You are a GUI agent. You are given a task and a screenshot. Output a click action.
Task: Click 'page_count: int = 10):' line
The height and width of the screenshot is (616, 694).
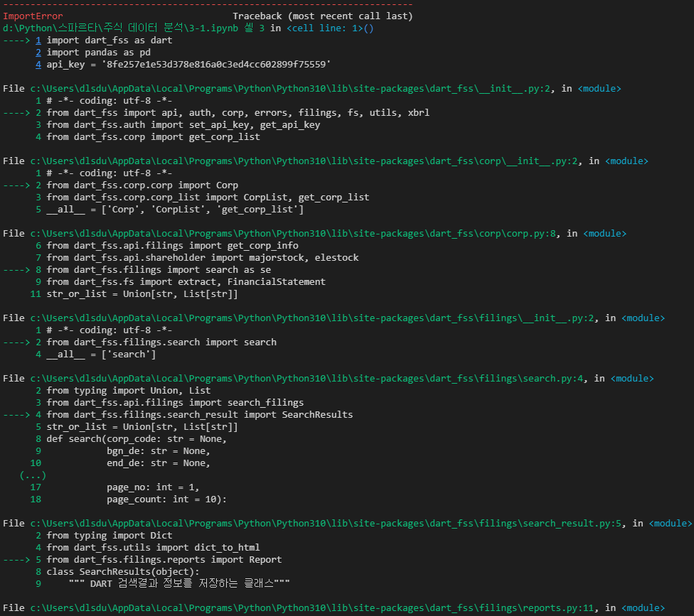pyautogui.click(x=166, y=499)
